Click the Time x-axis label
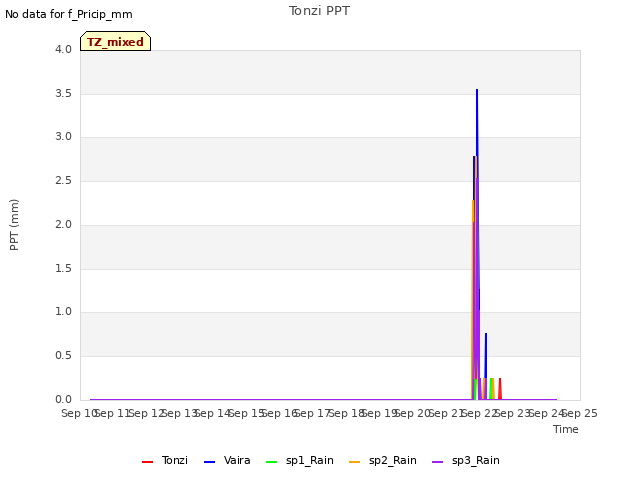Viewport: 640px width, 480px height. click(566, 429)
